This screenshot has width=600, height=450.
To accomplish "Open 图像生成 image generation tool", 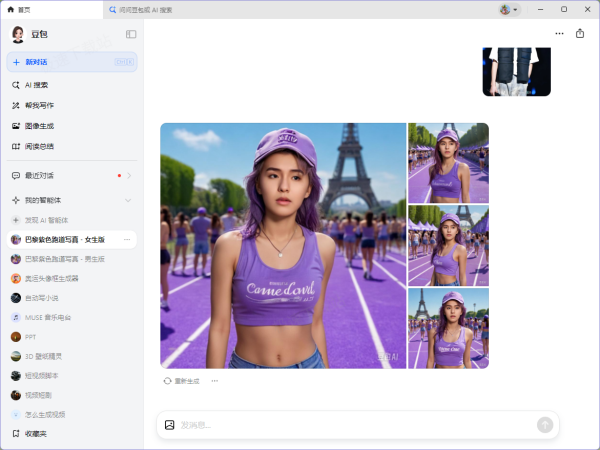I will tap(39, 126).
